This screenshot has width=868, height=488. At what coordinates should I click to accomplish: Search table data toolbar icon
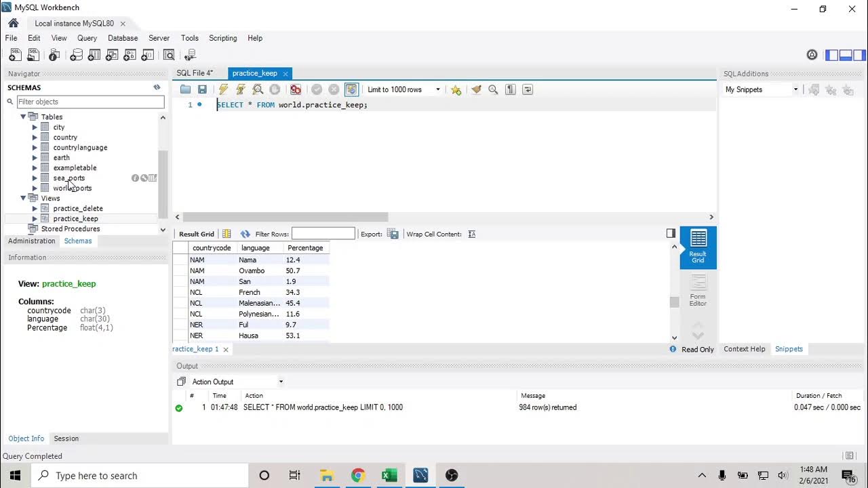pos(170,56)
